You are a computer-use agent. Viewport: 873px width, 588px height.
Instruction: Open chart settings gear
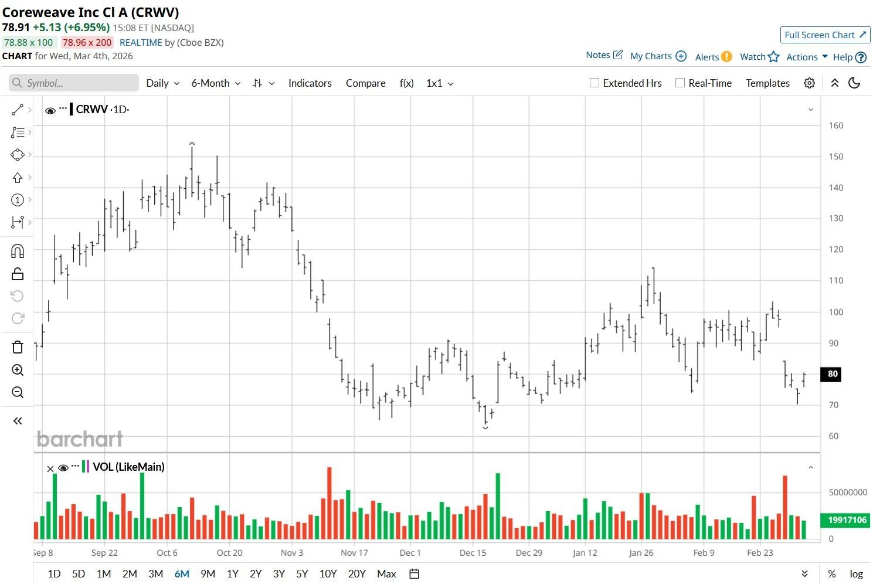click(x=809, y=83)
